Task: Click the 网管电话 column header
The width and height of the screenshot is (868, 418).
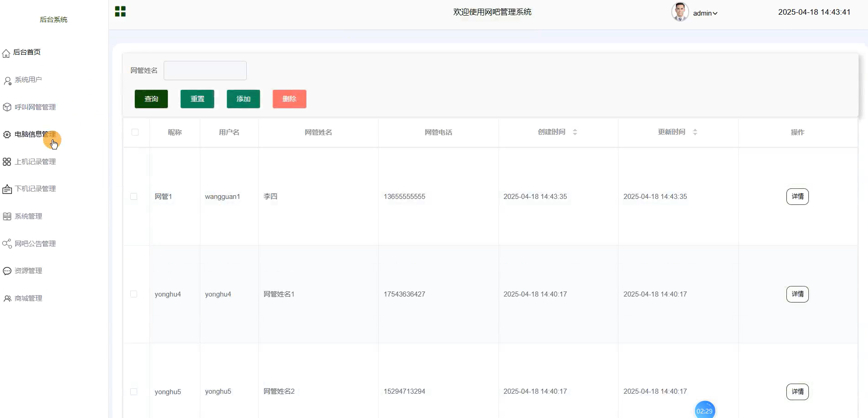Action: click(x=438, y=132)
